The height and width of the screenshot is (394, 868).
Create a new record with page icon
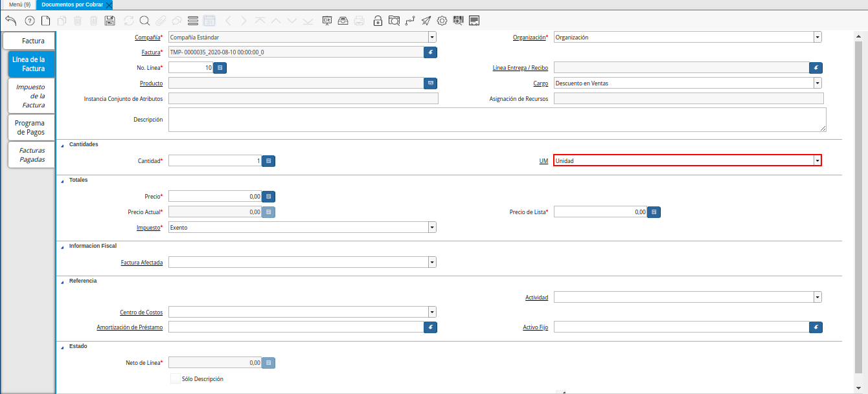pos(45,21)
